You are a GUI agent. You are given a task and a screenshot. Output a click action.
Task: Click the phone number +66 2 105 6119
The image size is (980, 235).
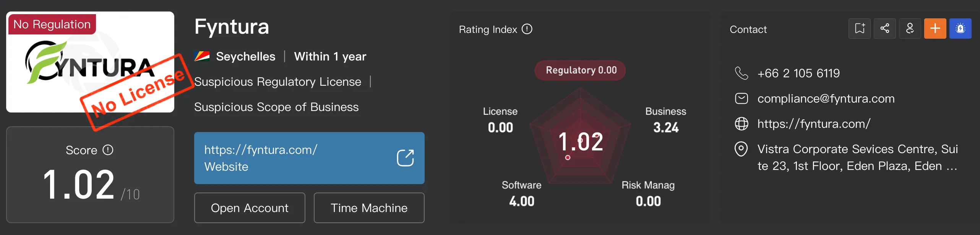(799, 73)
